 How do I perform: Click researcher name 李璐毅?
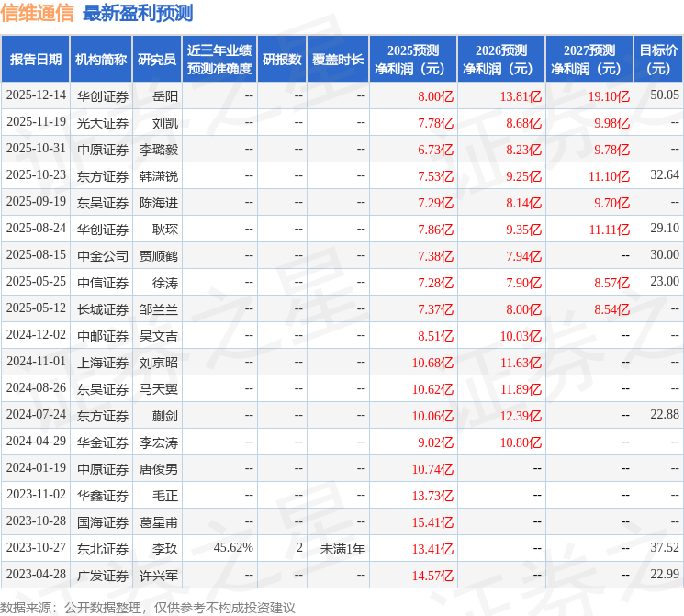[x=159, y=150]
